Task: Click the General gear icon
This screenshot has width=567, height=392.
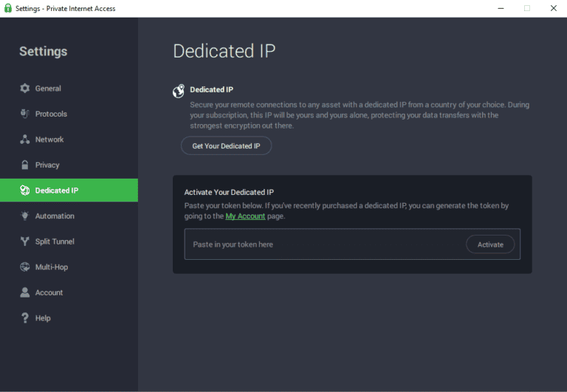Action: [x=24, y=89]
